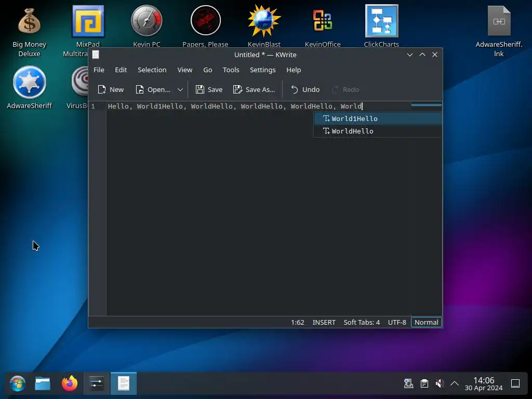Open the Go menu
This screenshot has height=399, width=532.
(208, 70)
